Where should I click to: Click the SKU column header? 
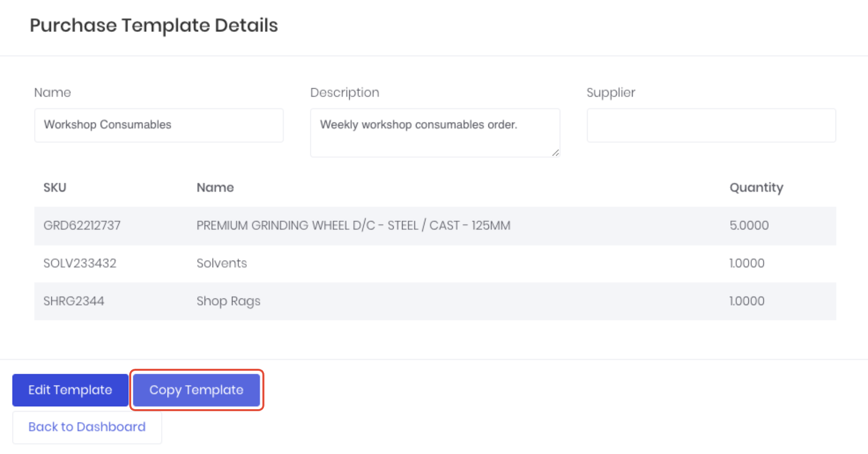coord(55,187)
